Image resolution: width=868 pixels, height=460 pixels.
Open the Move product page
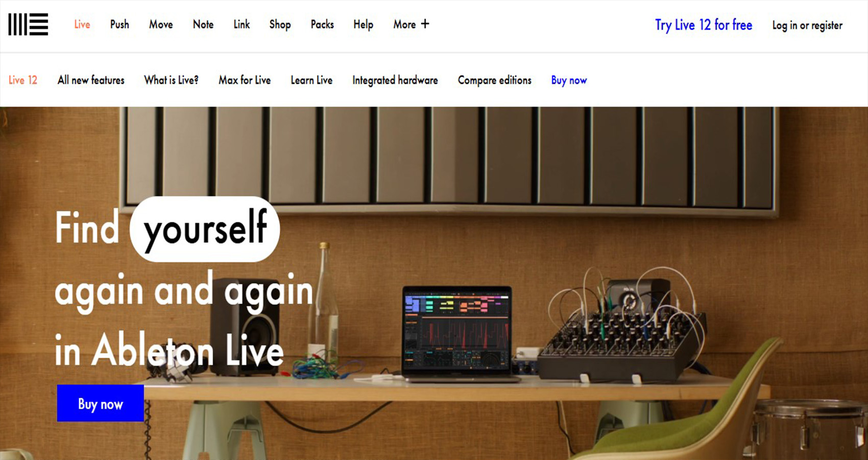(x=161, y=25)
